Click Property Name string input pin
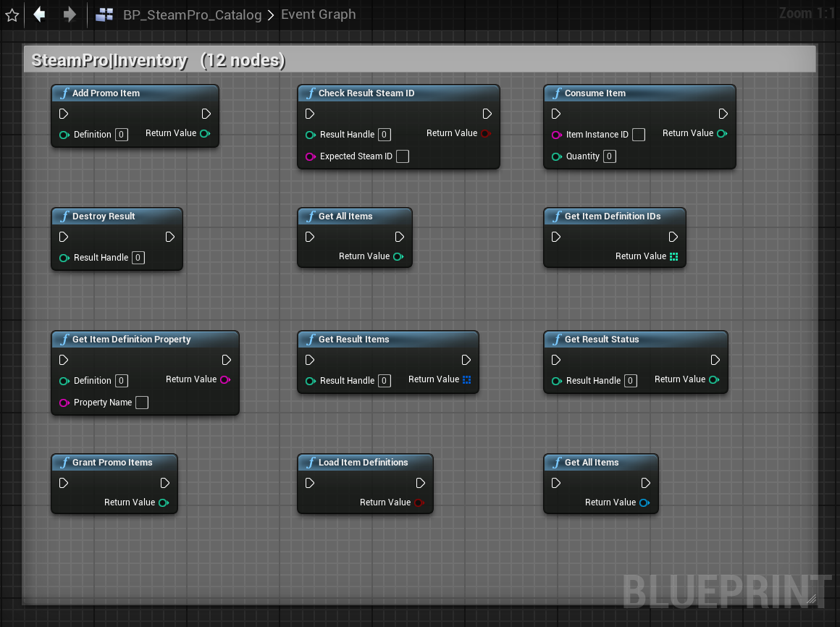Screen dimensions: 840x627 click(64, 403)
